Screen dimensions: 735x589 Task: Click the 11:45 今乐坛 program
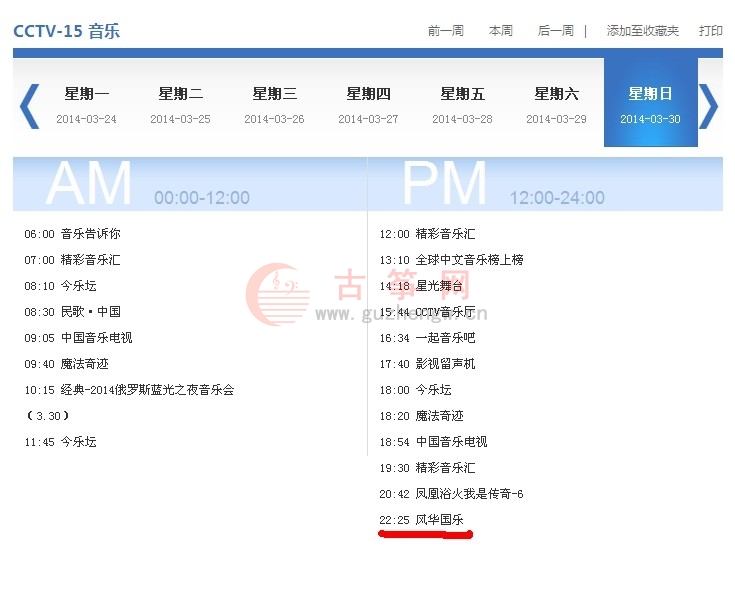[60, 442]
